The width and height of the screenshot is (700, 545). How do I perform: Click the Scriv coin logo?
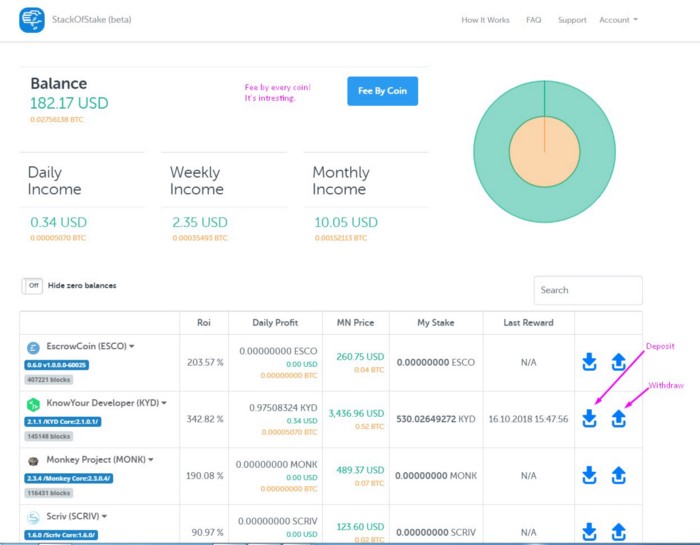[x=33, y=518]
